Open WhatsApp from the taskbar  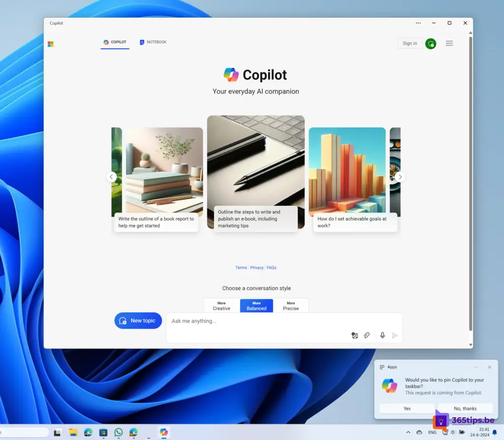tap(118, 433)
